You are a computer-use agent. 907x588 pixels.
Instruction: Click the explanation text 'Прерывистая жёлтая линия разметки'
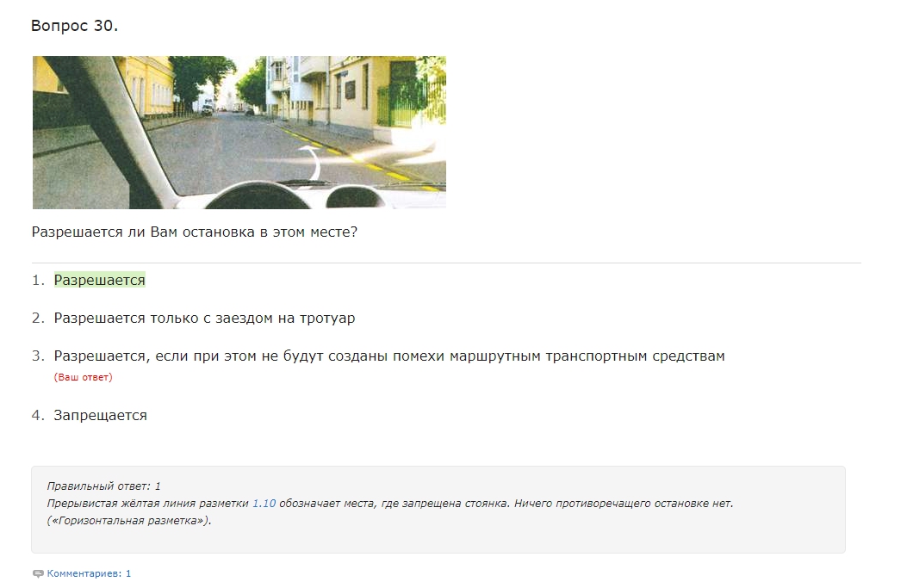[x=147, y=504]
